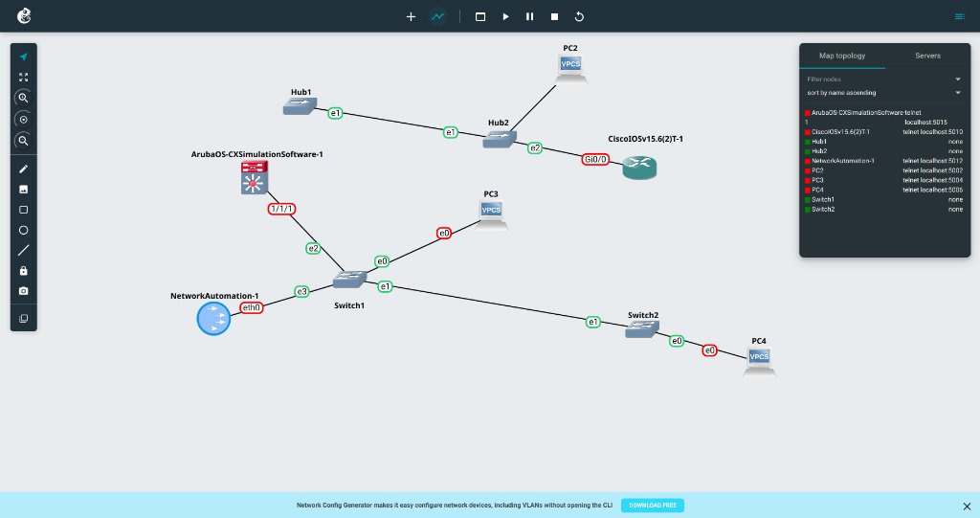Select the Hub2 device node

pyautogui.click(x=500, y=139)
